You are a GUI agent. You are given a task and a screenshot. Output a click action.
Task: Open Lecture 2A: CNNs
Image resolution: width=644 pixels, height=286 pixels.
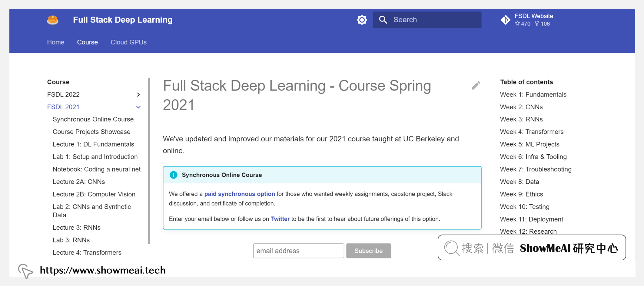[79, 182]
